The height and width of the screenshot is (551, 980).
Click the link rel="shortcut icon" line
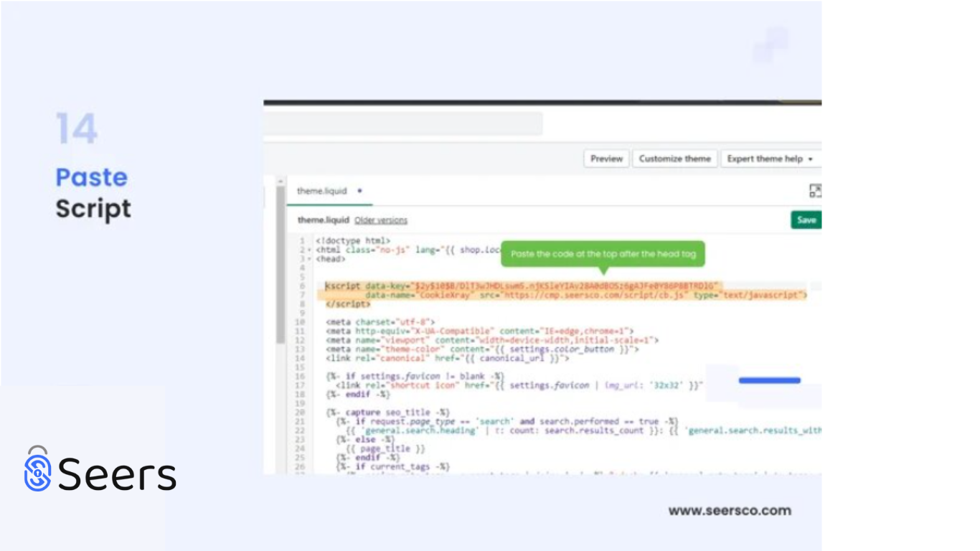pos(519,385)
